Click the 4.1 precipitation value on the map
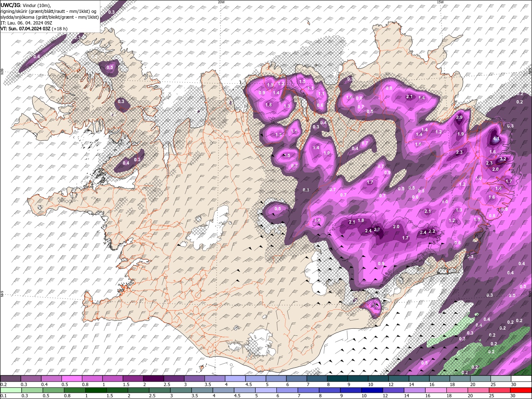This screenshot has width=532, height=399. pos(496,139)
